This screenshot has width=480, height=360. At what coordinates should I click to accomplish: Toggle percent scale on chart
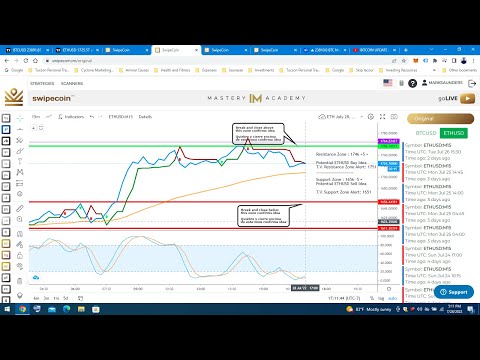pyautogui.click(x=372, y=298)
